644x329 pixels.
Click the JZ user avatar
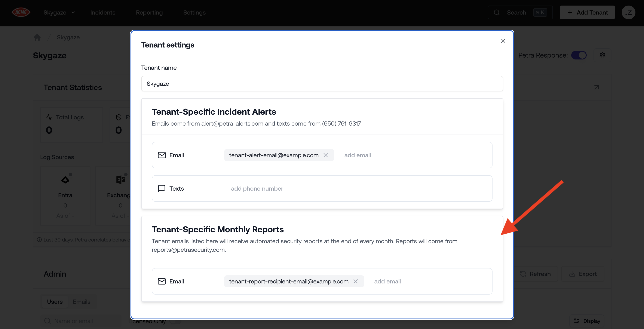coord(628,12)
